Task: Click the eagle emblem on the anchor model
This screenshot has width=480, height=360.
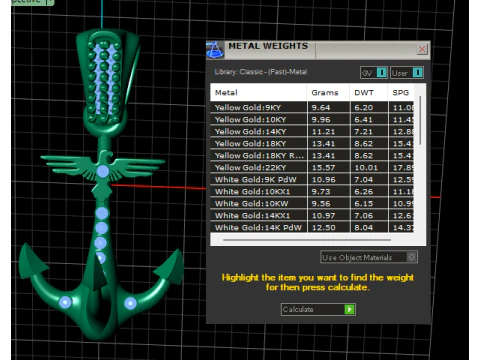Action: (103, 172)
